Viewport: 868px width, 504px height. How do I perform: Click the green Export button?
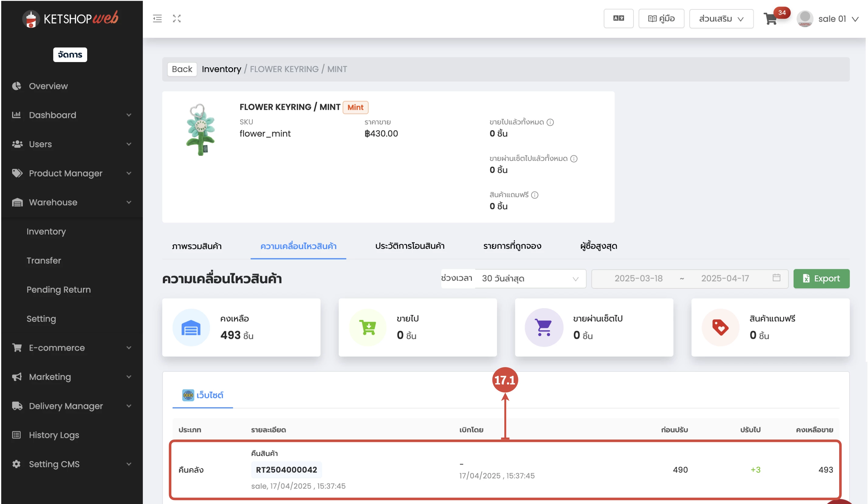click(x=821, y=279)
